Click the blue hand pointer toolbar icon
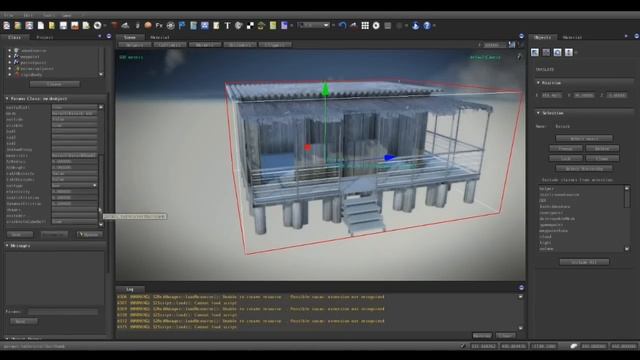The height and width of the screenshot is (360, 640). coord(416,25)
